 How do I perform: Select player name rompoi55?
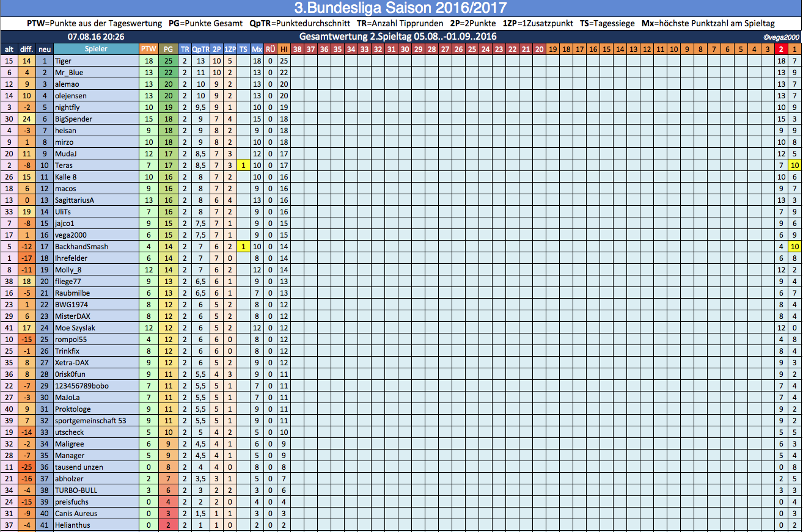coord(70,340)
